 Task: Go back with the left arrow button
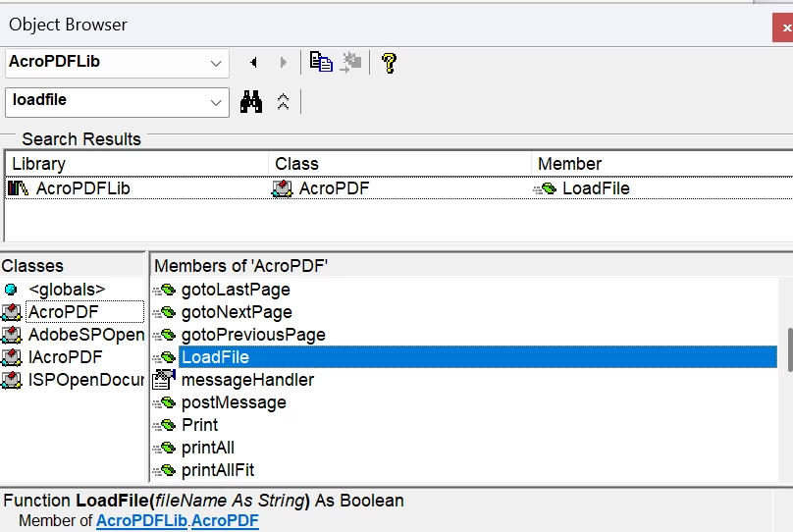(x=254, y=62)
